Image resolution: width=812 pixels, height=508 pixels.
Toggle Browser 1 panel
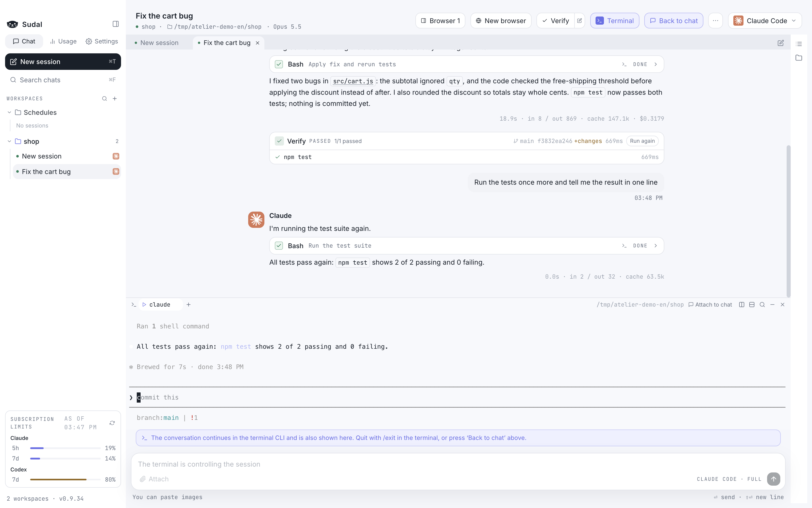(440, 21)
